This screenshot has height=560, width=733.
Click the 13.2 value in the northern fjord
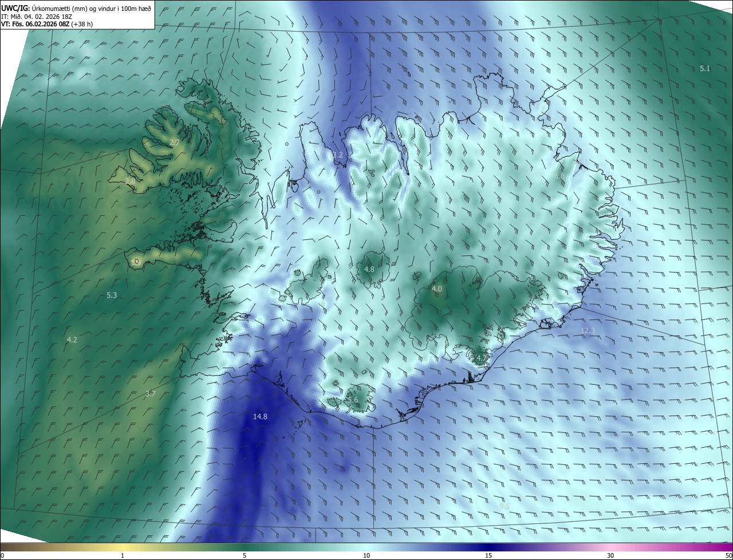pos(336,155)
